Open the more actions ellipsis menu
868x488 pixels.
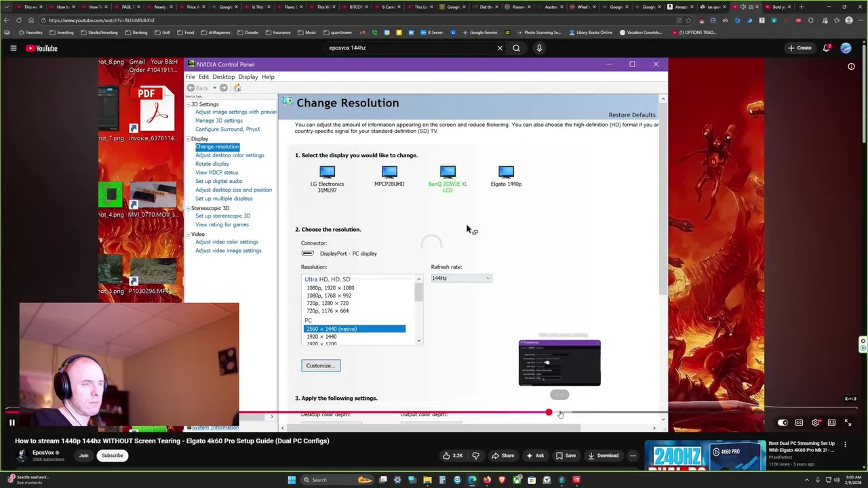(x=633, y=455)
